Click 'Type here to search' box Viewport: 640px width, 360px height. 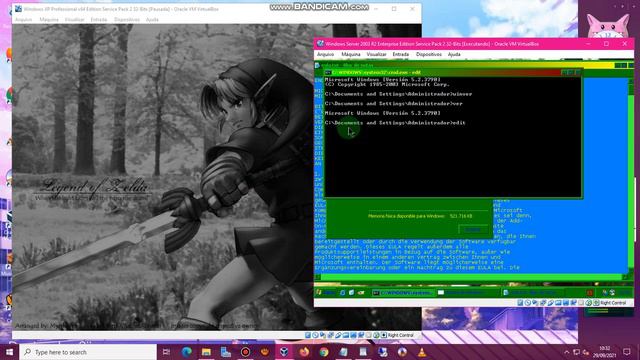tap(88, 352)
